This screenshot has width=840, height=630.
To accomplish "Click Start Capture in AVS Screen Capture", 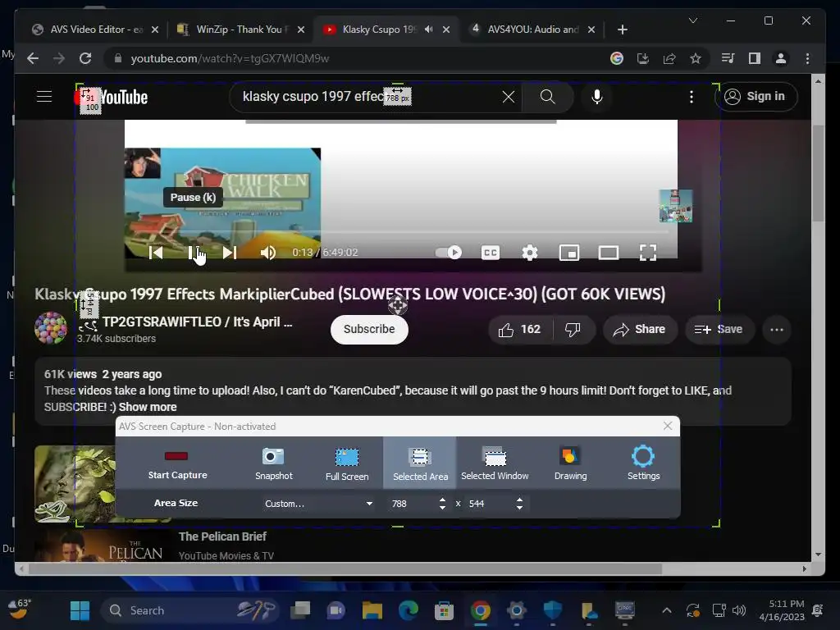I will 177,464.
